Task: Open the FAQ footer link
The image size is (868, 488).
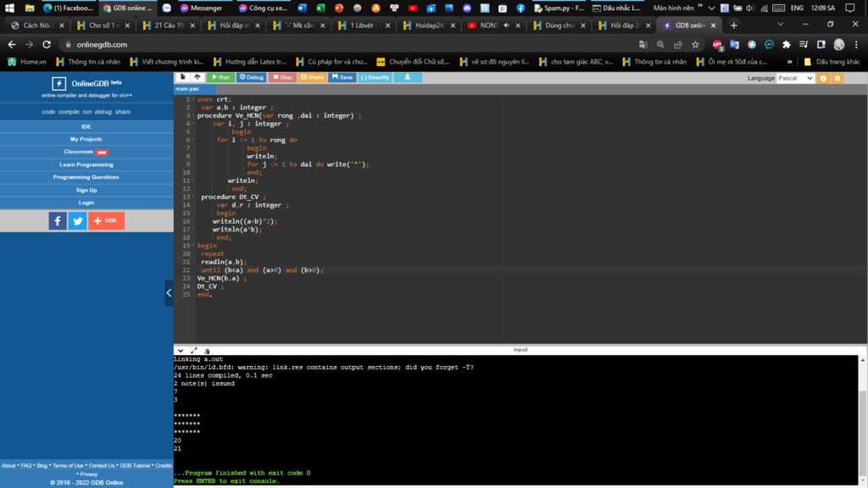Action: [26, 466]
